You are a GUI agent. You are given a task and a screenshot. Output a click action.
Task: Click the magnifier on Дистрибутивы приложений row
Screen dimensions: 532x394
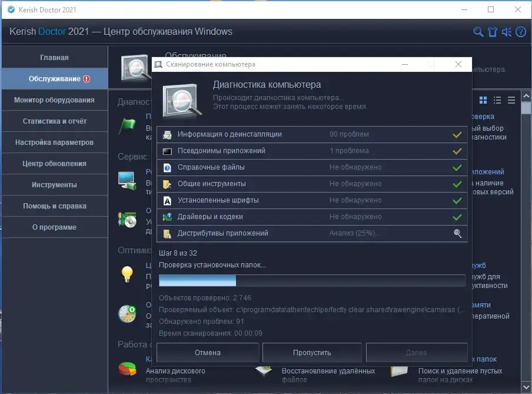coord(457,233)
